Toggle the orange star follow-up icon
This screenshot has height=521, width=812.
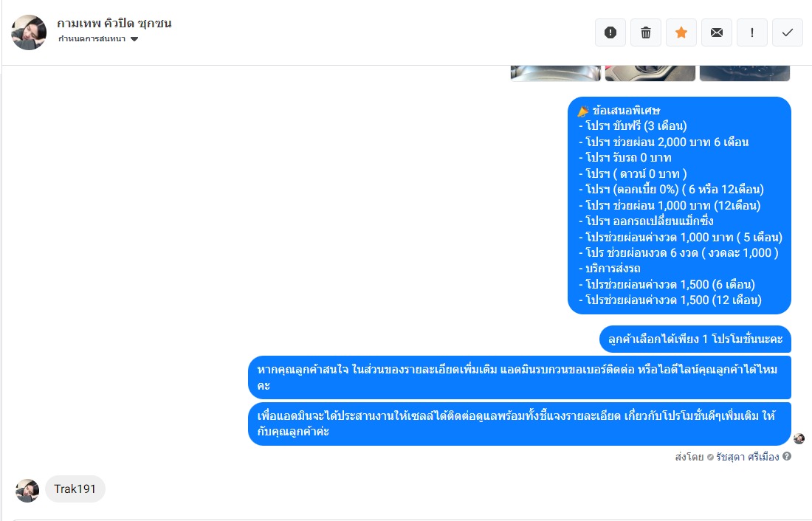coord(681,32)
